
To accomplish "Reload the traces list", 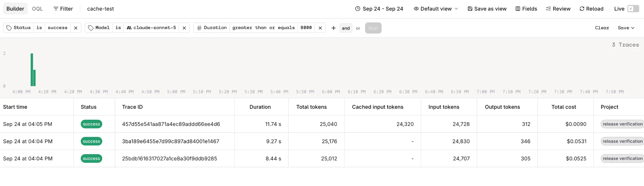I will (592, 9).
